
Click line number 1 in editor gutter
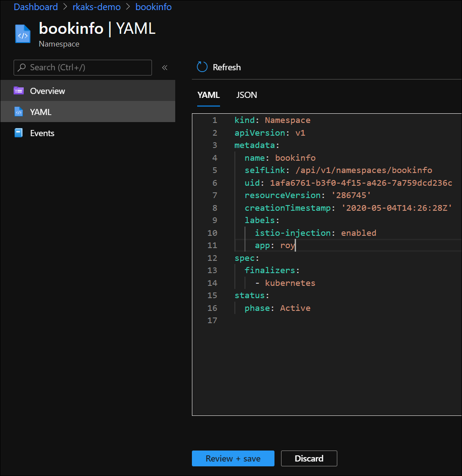click(x=214, y=120)
